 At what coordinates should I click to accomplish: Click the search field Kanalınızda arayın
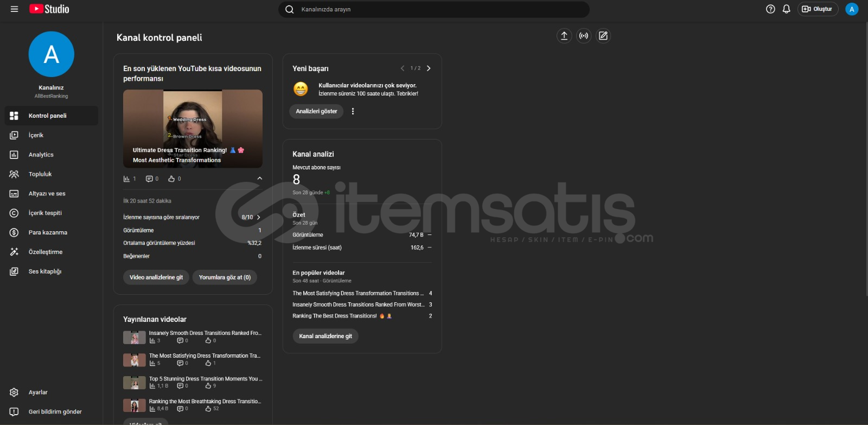tap(434, 9)
